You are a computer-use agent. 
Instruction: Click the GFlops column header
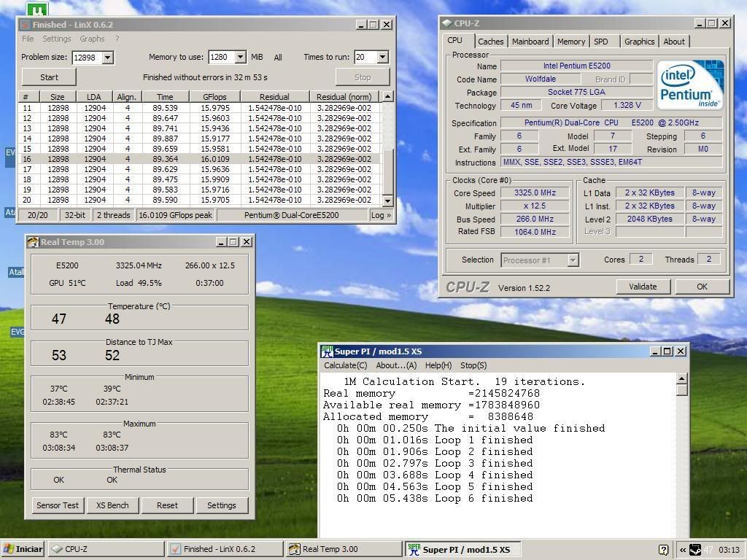tap(215, 97)
